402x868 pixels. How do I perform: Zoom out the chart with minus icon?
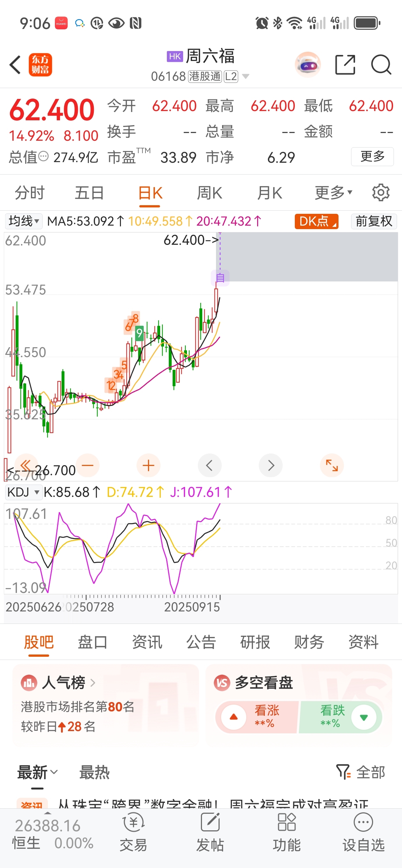(x=88, y=465)
